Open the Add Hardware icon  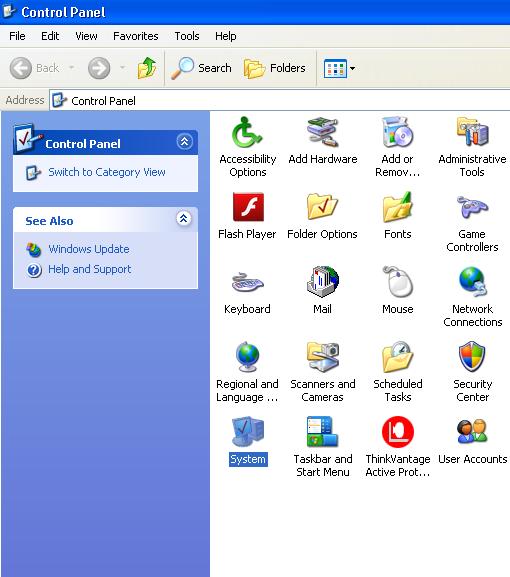322,132
